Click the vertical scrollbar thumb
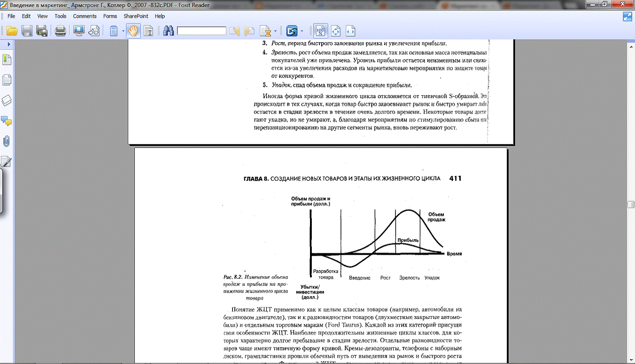The height and width of the screenshot is (364, 635). tap(631, 205)
